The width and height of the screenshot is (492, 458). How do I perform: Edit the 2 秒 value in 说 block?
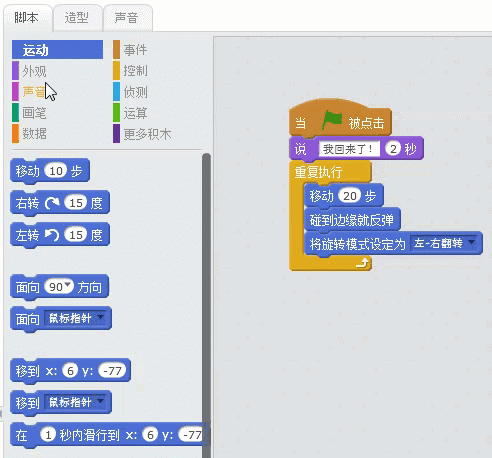click(393, 149)
